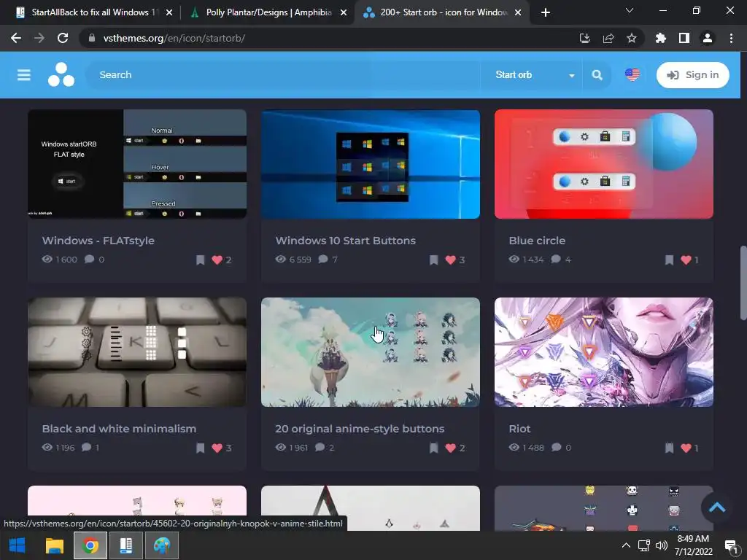The image size is (747, 560).
Task: Expand the Start orb category dropdown
Action: [534, 75]
